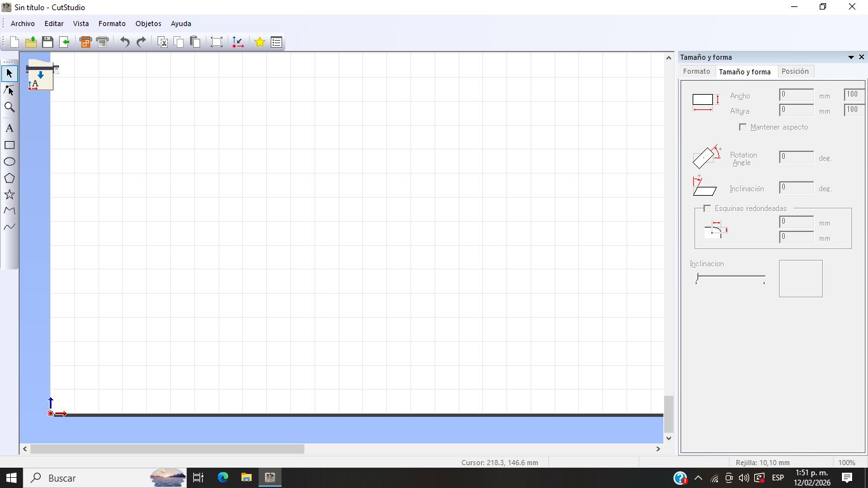Image resolution: width=868 pixels, height=488 pixels.
Task: Select the Text tool
Action: (9, 128)
